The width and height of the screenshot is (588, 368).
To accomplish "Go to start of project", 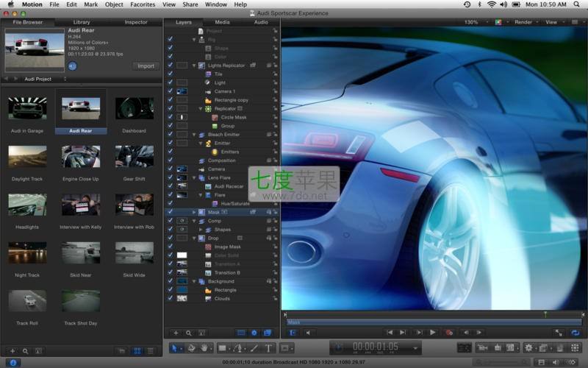I will point(390,333).
